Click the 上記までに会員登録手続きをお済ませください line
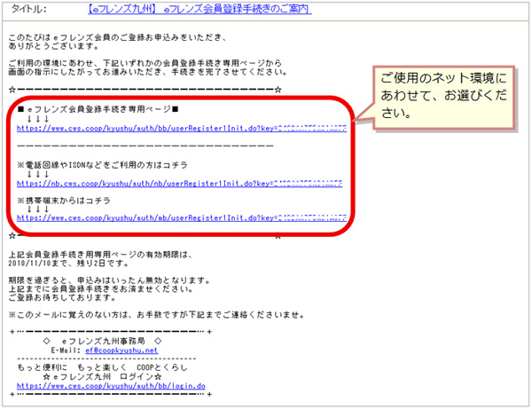 [x=101, y=289]
